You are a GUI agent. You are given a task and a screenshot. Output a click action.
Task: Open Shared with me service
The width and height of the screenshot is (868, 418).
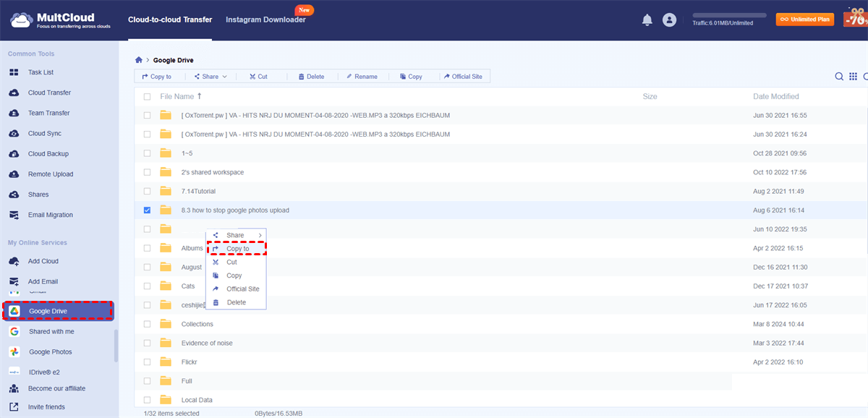51,331
